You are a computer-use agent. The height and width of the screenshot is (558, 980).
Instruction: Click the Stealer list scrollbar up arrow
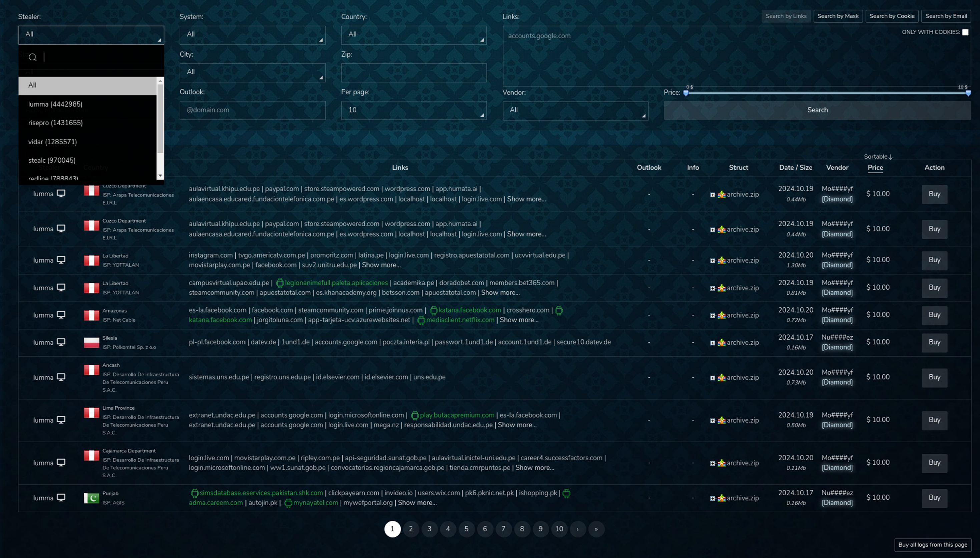160,80
